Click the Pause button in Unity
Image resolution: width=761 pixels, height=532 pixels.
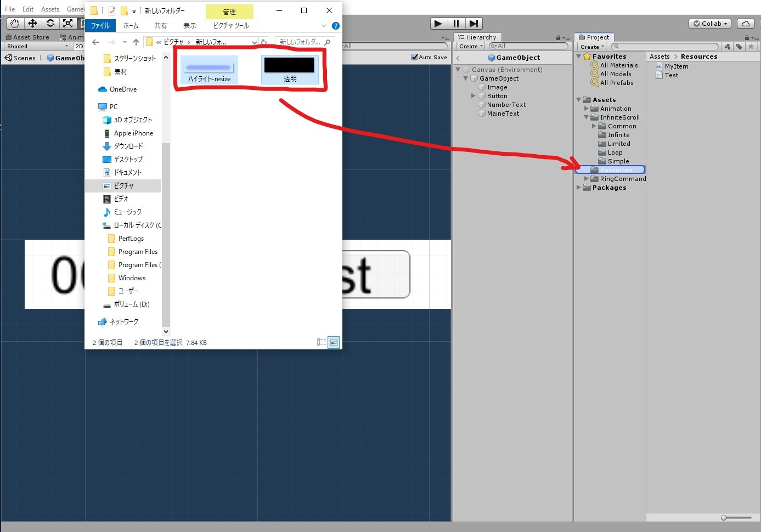point(456,24)
